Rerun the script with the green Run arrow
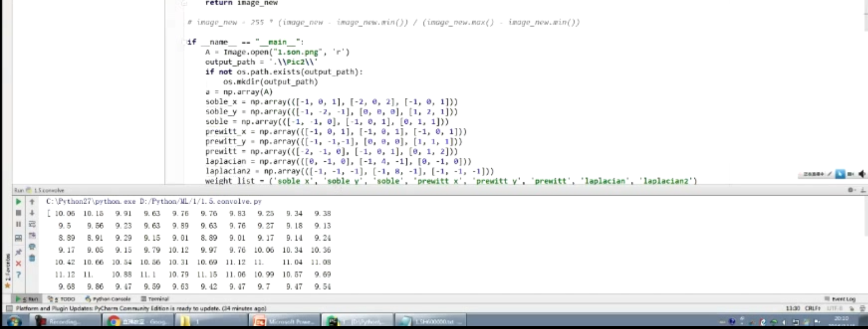 18,202
